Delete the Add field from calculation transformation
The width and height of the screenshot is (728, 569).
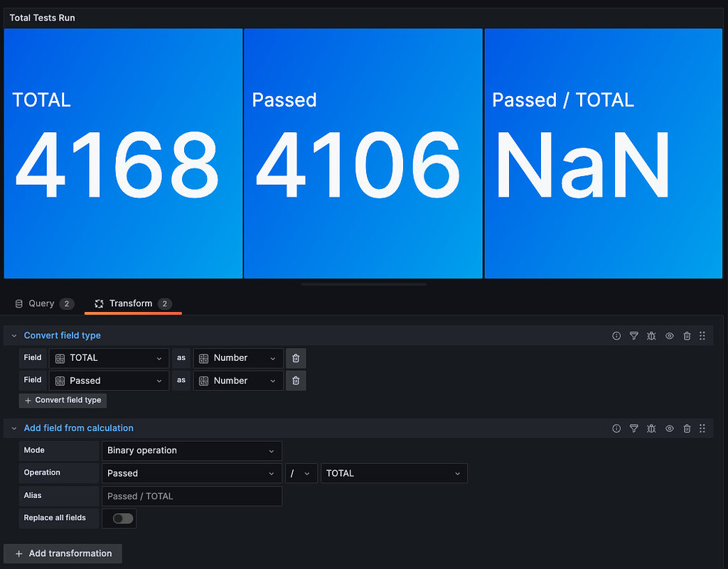point(687,428)
